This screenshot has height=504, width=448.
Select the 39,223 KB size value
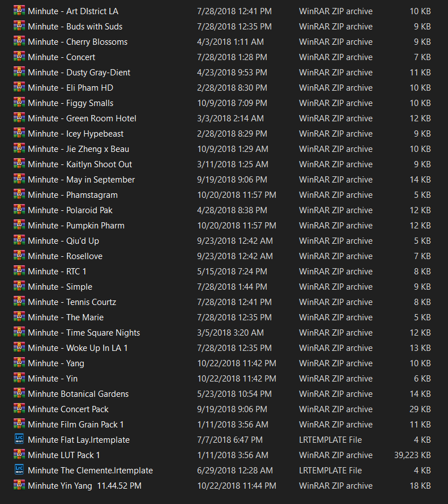point(412,455)
